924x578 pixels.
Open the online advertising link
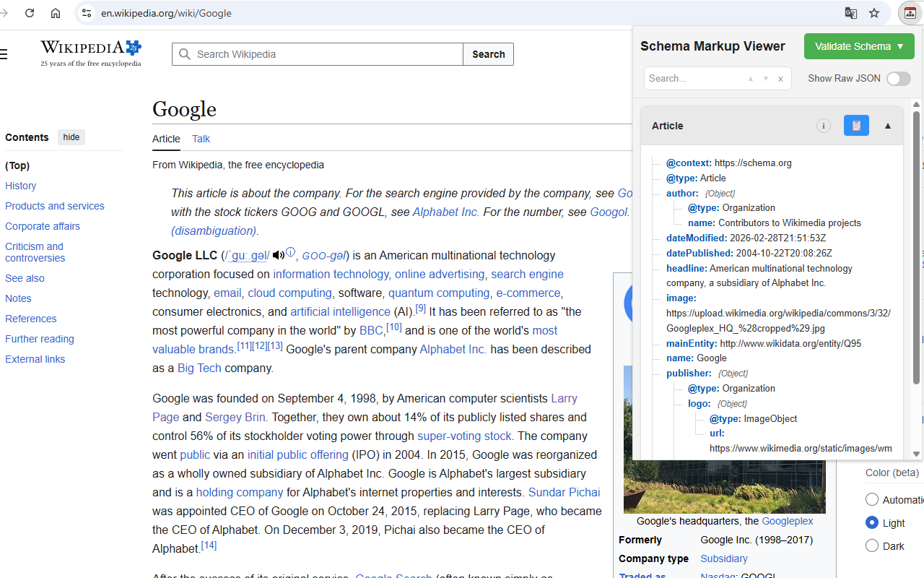pos(440,274)
